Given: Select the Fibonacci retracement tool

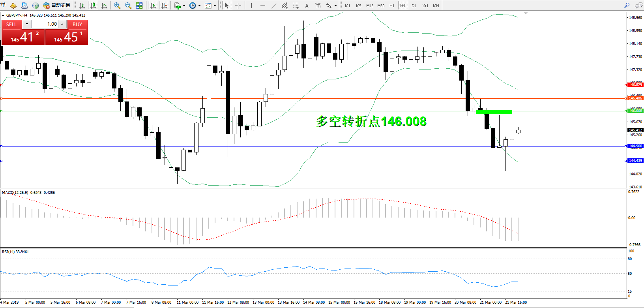Looking at the screenshot, I should point(296,6).
